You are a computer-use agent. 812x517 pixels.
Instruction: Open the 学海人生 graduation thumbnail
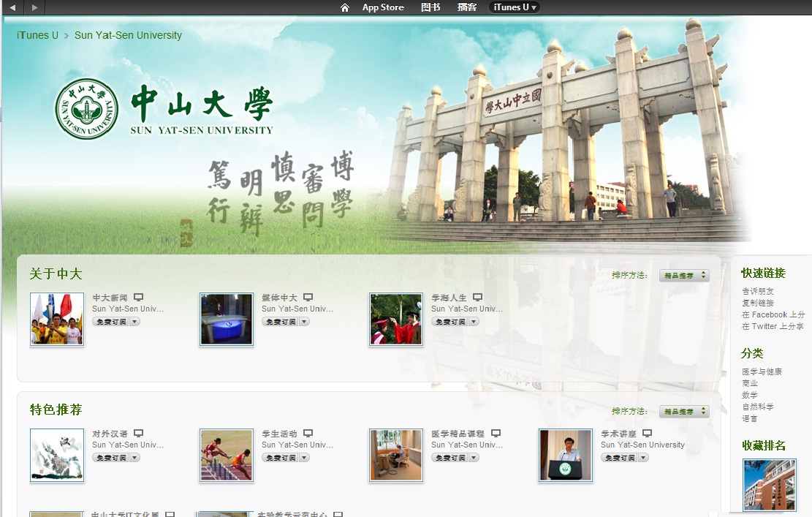tap(396, 319)
